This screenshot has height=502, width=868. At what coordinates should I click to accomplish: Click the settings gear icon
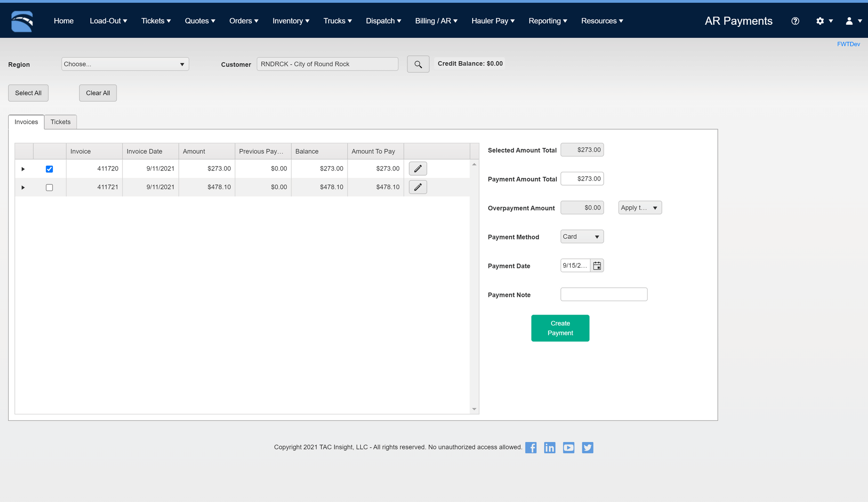[x=821, y=20]
